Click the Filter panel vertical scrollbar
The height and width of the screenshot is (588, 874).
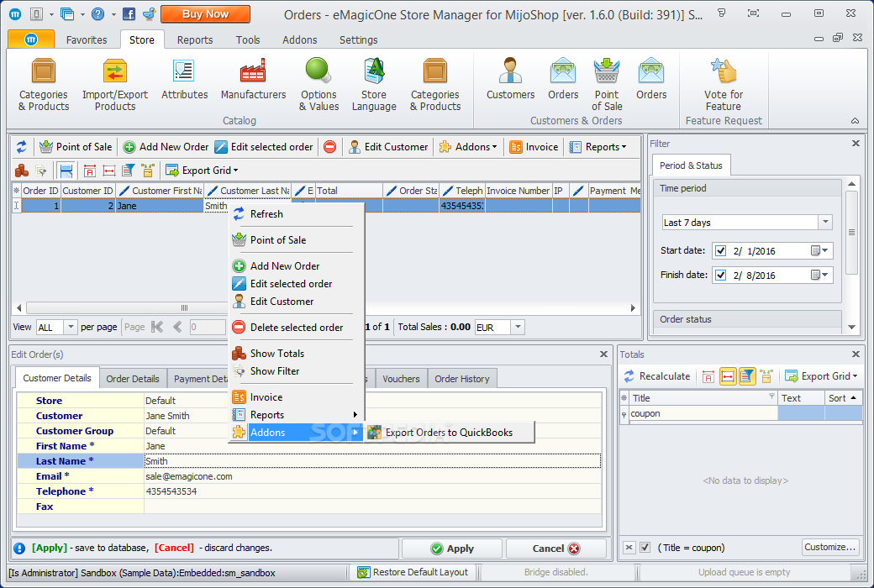pos(851,233)
